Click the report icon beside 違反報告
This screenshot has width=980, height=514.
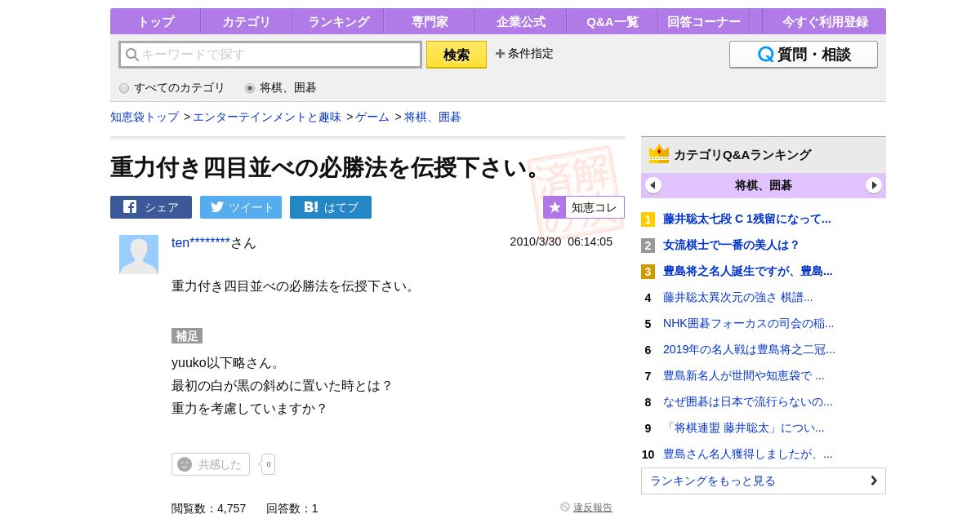tap(565, 507)
